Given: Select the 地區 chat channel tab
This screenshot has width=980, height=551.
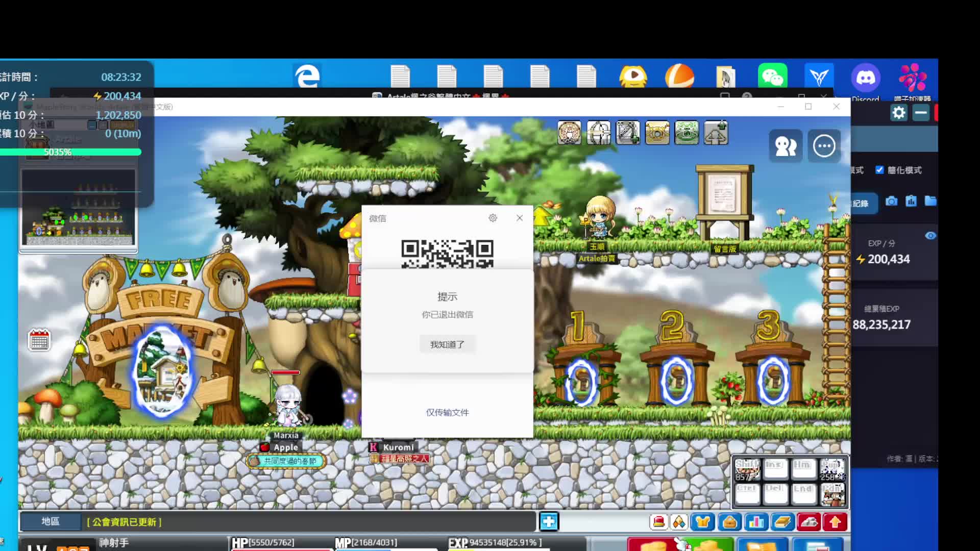Looking at the screenshot, I should (x=50, y=521).
